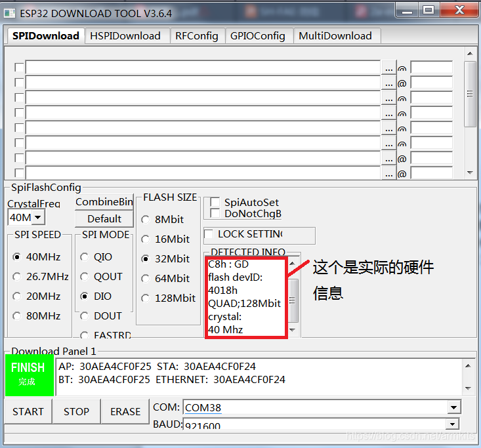Set flash size to 16Mbit

click(165, 239)
